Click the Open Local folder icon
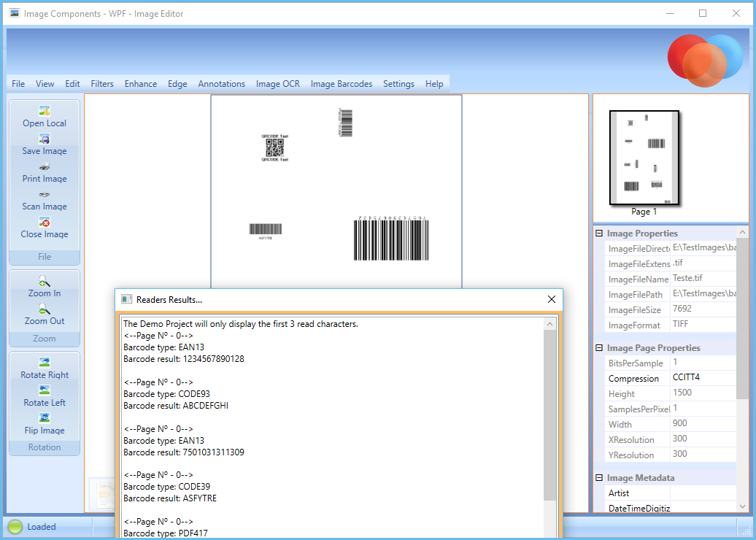The width and height of the screenshot is (756, 540). click(45, 112)
